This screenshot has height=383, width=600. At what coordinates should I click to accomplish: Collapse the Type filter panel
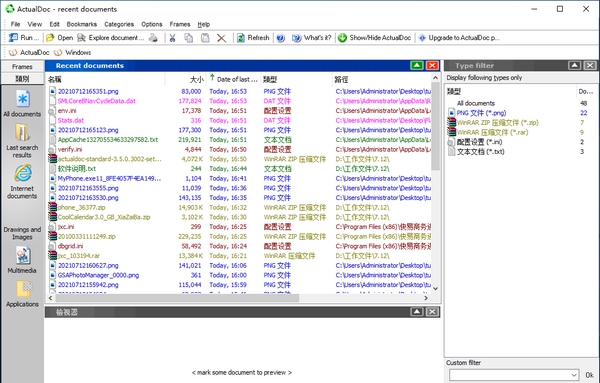574,65
